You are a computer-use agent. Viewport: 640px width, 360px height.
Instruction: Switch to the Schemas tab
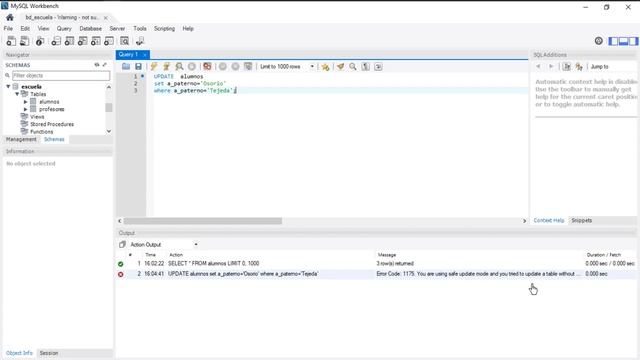point(54,140)
